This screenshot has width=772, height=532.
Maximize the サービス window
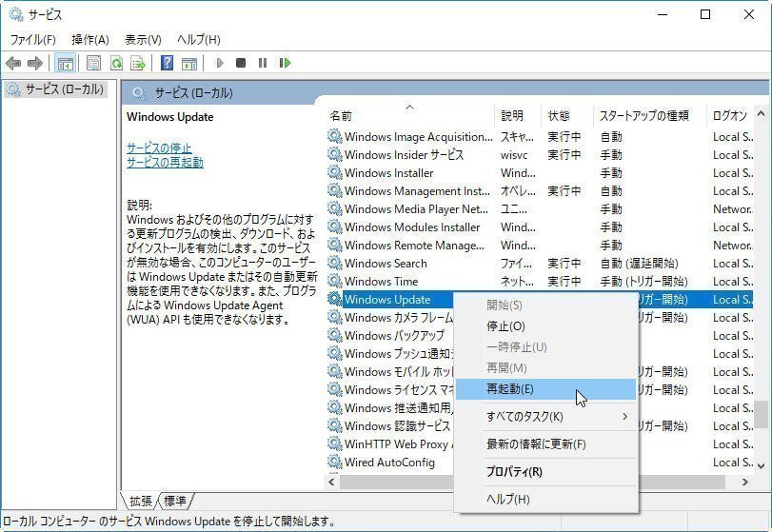[x=705, y=15]
